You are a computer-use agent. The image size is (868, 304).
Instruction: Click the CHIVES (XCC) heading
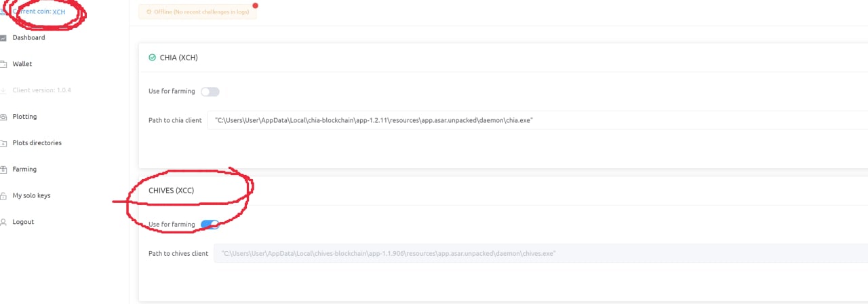[171, 191]
